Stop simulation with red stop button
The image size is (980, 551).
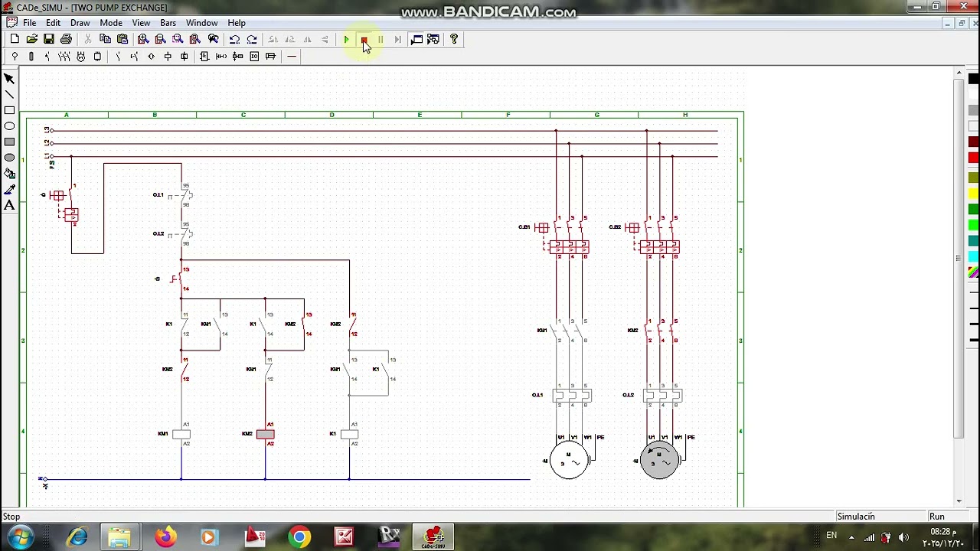point(364,39)
